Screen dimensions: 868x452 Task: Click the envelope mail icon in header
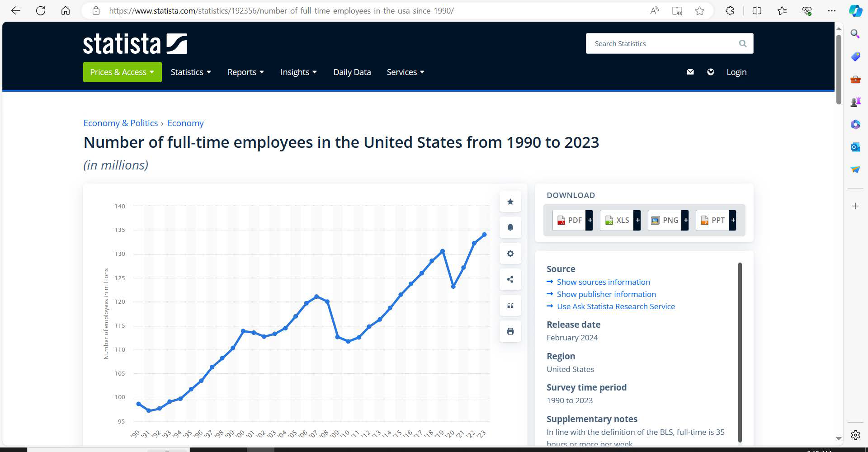[690, 72]
